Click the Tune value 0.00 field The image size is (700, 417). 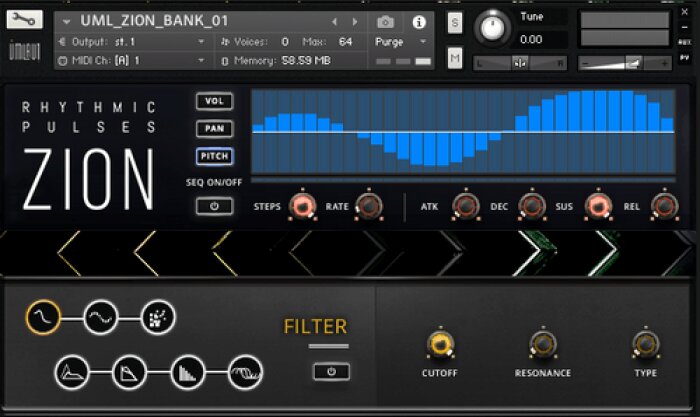point(531,39)
